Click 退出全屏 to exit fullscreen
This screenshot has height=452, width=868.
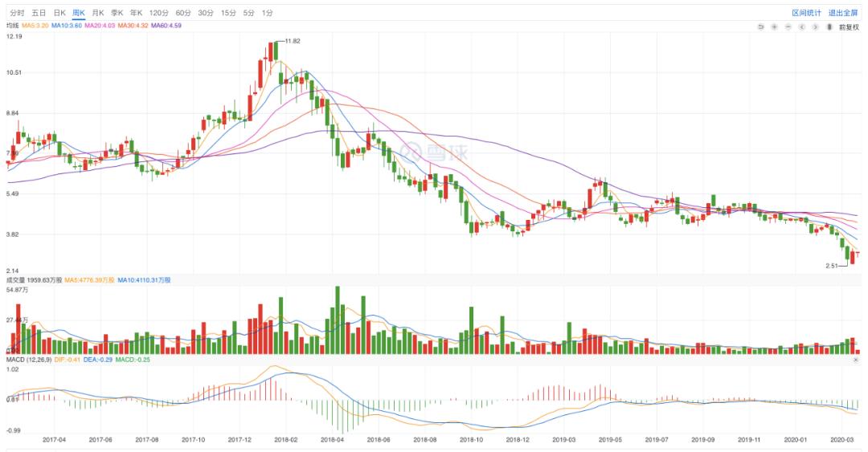pos(842,13)
